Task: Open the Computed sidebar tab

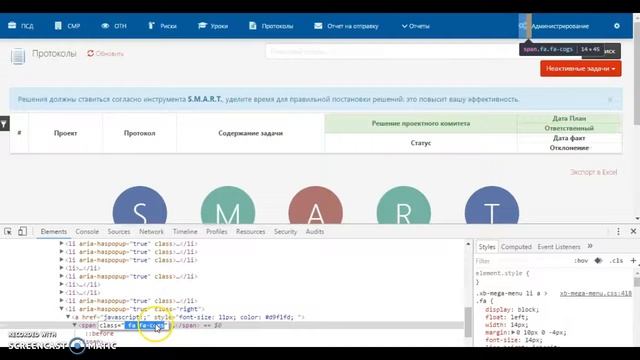Action: point(516,247)
